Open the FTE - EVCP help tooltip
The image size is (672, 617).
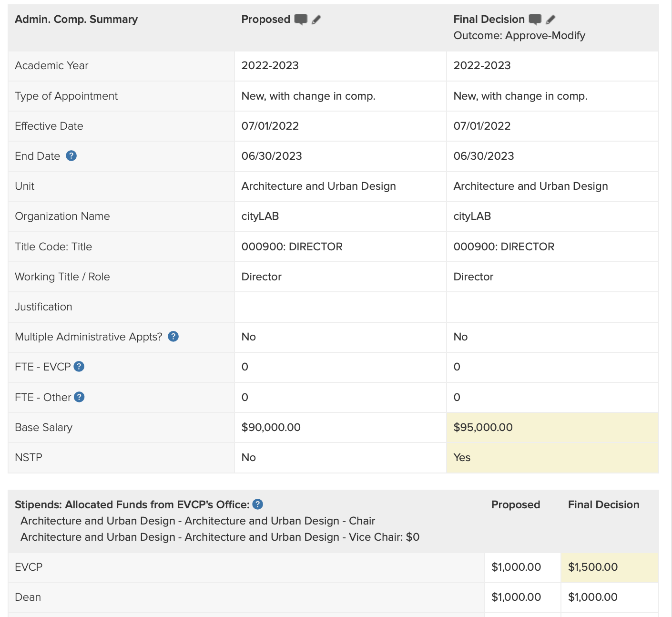[79, 367]
